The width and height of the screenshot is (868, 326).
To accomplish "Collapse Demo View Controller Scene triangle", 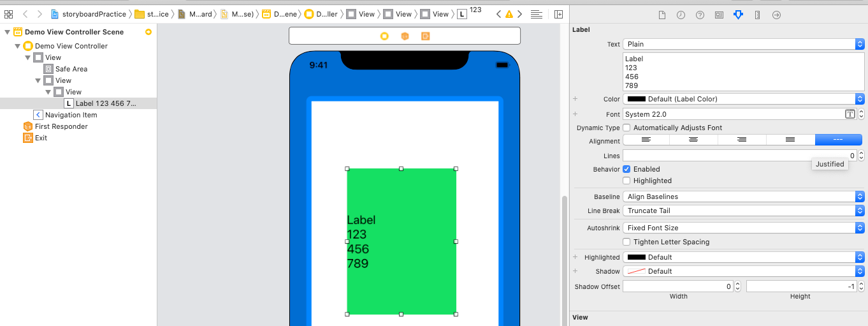I will tap(7, 32).
